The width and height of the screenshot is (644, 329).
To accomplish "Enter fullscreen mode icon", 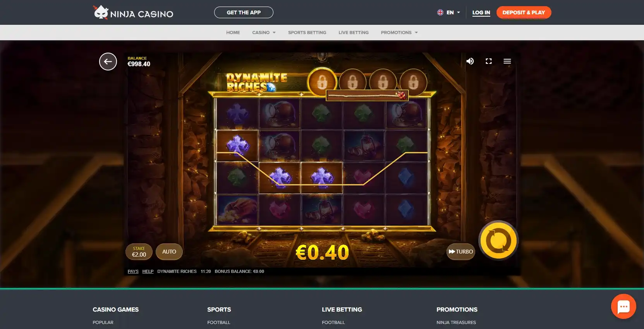I will (x=489, y=61).
